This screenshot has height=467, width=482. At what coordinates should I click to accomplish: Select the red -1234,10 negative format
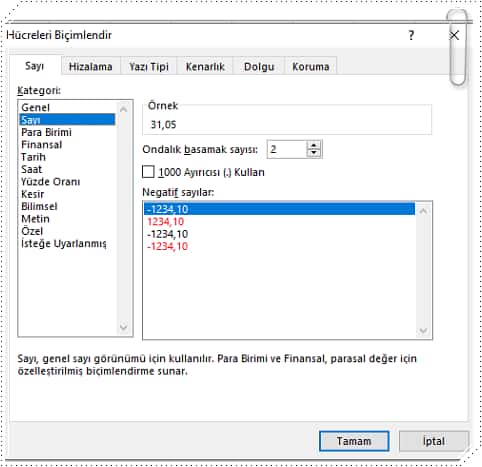coord(168,246)
